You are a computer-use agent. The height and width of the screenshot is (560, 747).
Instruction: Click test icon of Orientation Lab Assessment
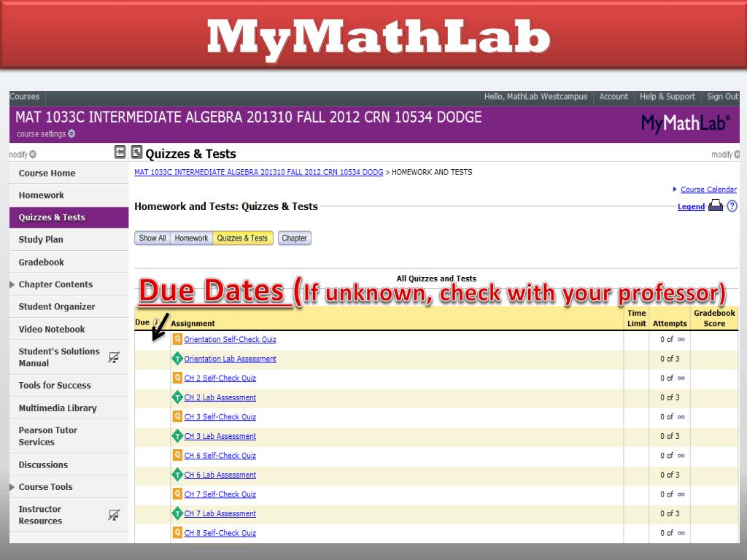click(x=177, y=359)
